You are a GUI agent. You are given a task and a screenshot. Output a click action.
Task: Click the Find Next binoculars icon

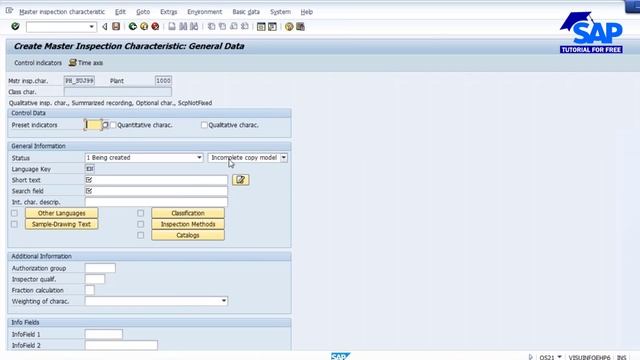click(x=194, y=27)
